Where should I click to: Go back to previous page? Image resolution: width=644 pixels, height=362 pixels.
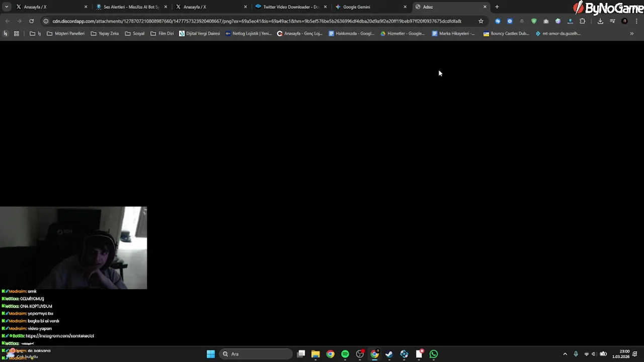(x=7, y=21)
